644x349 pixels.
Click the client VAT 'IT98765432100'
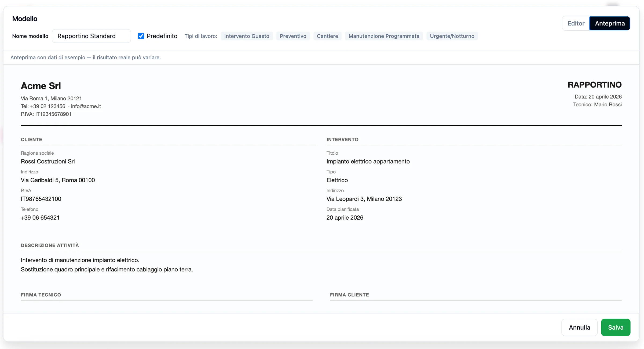(41, 199)
